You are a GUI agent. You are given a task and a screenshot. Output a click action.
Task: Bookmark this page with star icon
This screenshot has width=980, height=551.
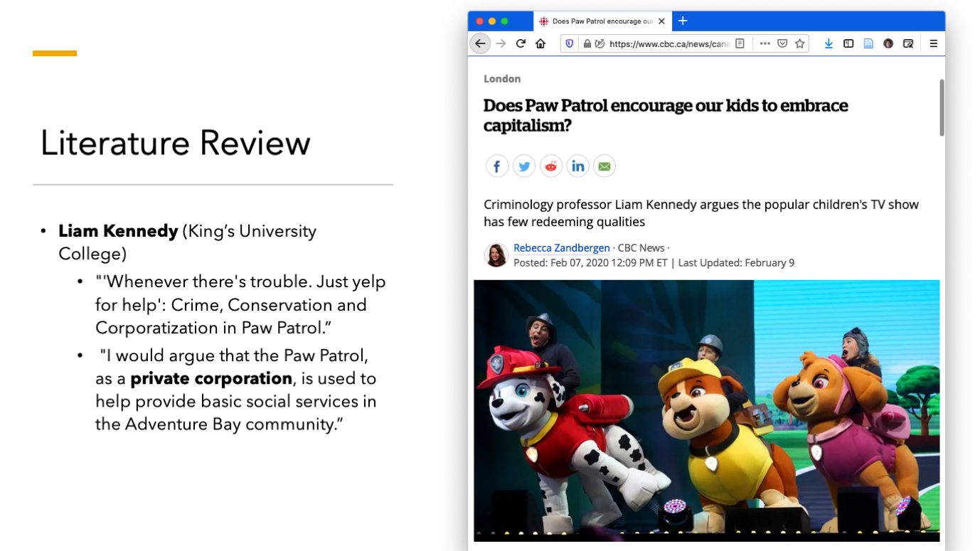tap(800, 43)
